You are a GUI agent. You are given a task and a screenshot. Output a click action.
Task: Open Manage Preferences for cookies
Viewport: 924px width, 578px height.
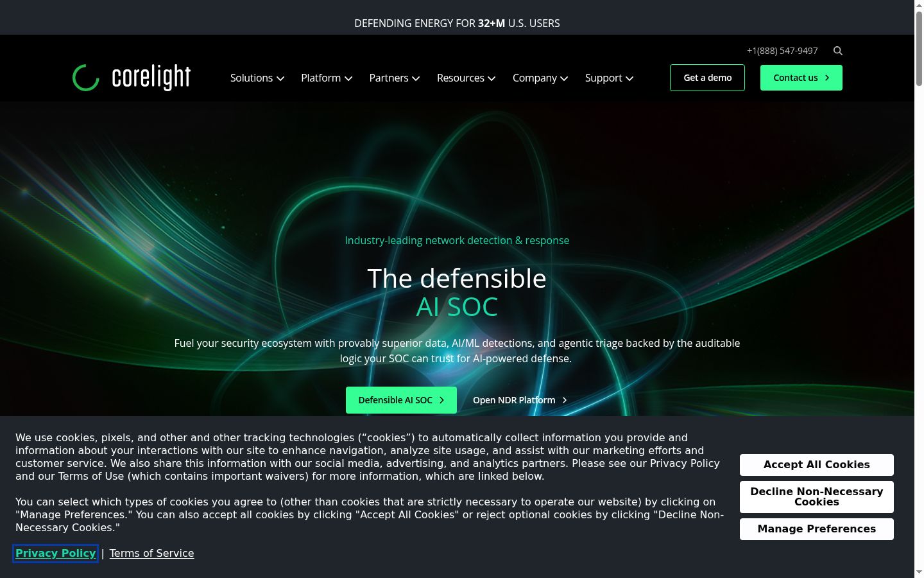click(x=817, y=529)
